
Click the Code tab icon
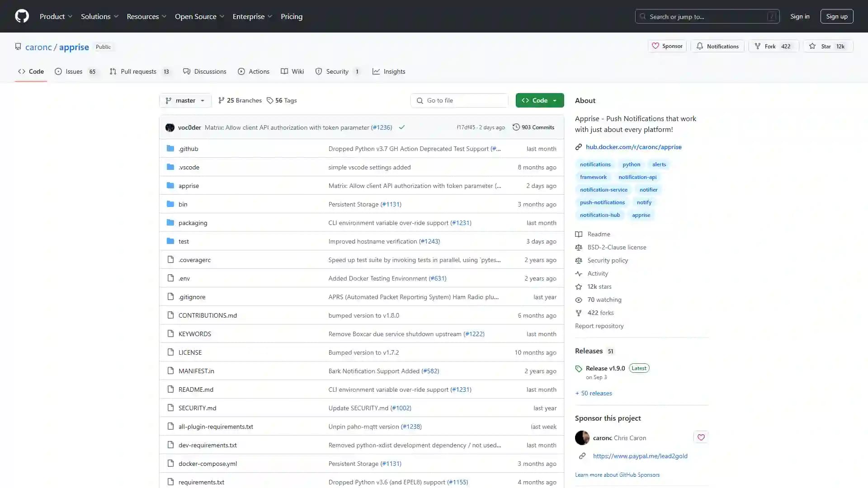click(21, 71)
